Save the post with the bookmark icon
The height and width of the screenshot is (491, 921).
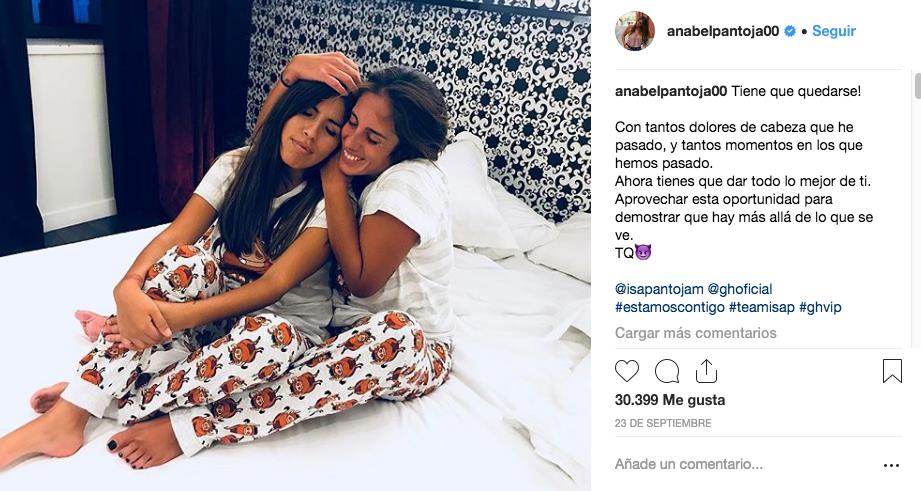point(892,371)
